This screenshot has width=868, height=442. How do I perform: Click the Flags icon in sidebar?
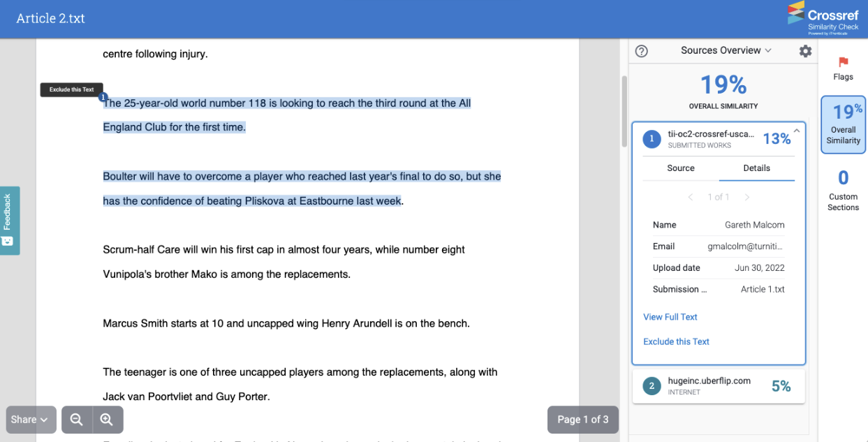[x=843, y=68]
